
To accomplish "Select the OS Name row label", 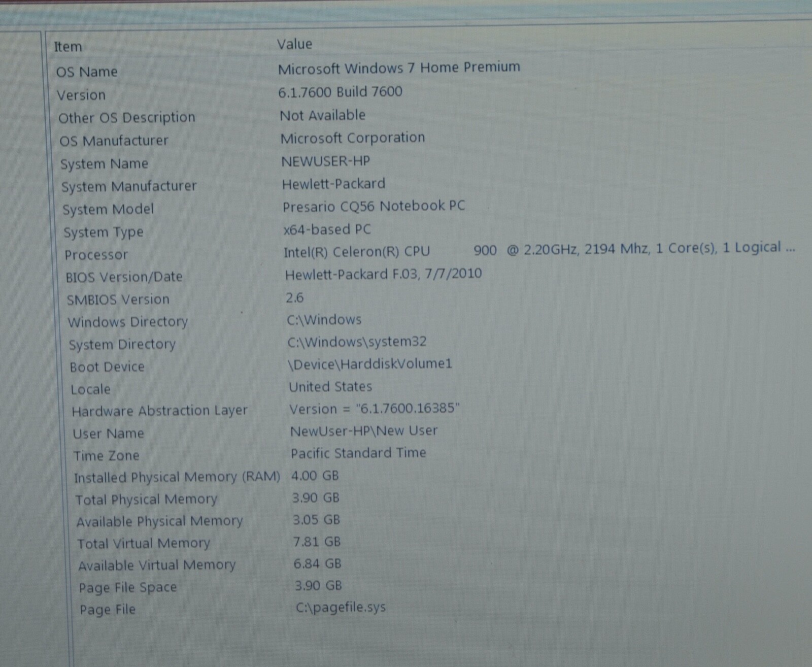I will 87,72.
